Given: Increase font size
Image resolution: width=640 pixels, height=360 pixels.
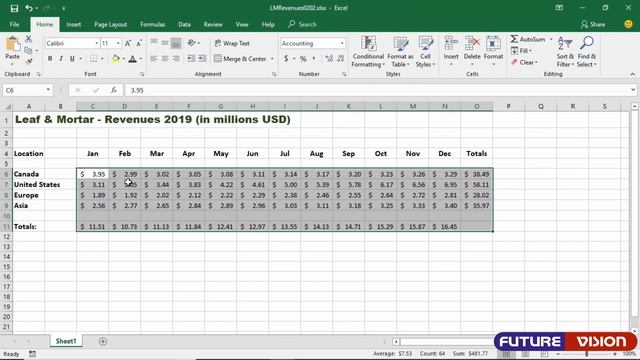Looking at the screenshot, I should (x=128, y=43).
